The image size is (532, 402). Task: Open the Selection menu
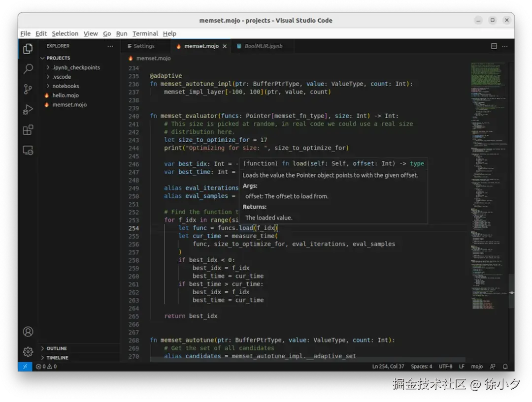(65, 33)
